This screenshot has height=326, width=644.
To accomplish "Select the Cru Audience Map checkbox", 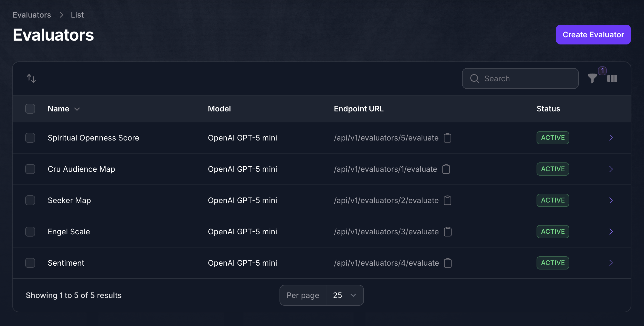I will click(30, 169).
